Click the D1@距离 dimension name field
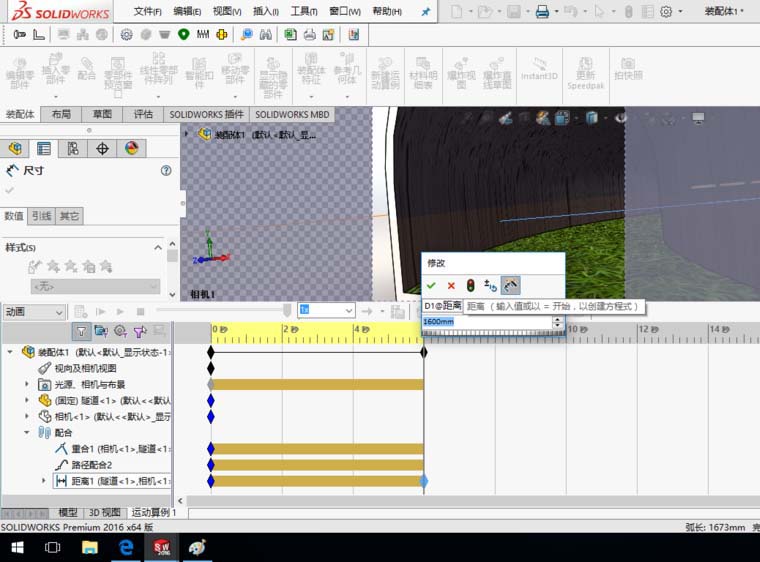 (x=443, y=306)
